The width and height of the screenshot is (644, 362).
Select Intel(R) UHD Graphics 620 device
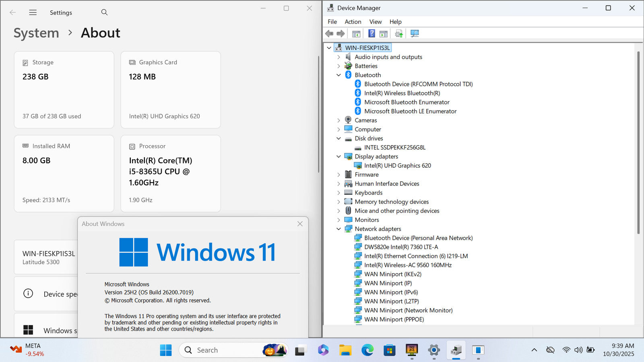[x=397, y=166]
